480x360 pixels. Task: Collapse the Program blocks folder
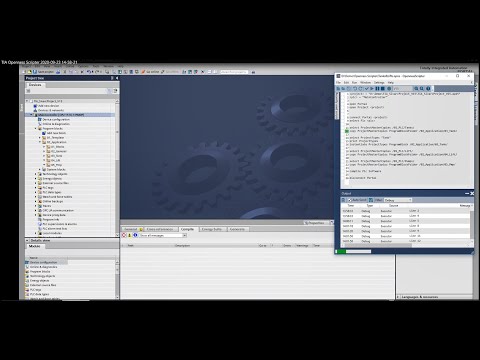36,128
